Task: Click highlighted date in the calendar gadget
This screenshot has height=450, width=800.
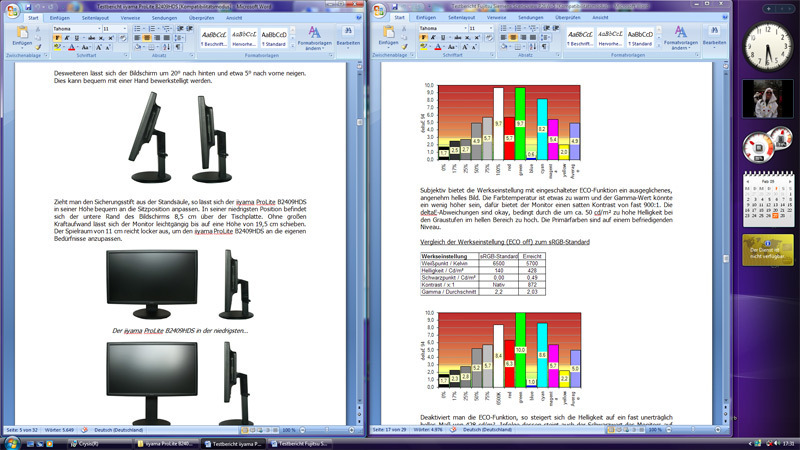Action: (x=776, y=216)
